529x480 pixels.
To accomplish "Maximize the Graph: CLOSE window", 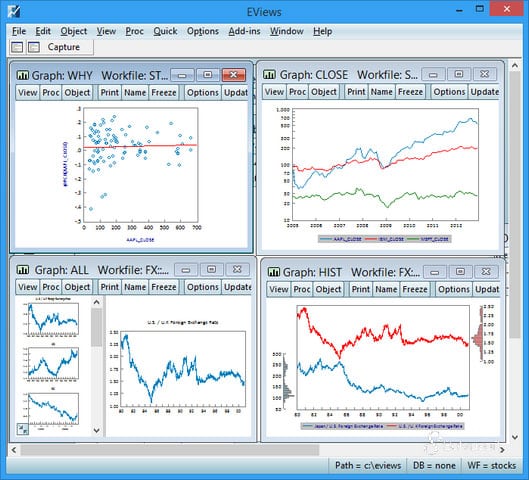I will pyautogui.click(x=459, y=74).
